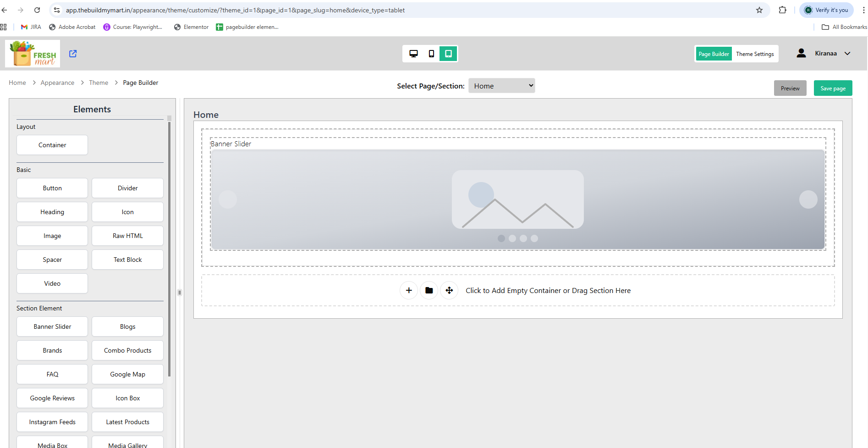Select the first banner slider dot
The height and width of the screenshot is (448, 868).
[501, 238]
